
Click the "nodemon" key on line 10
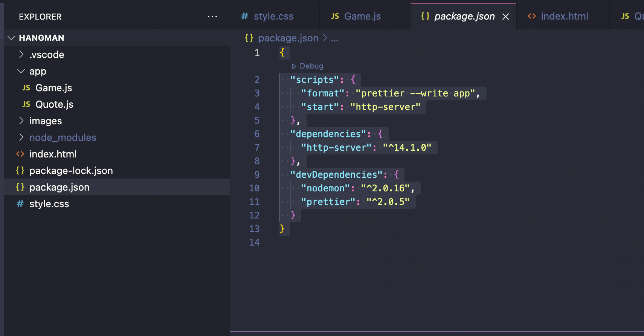[x=325, y=188]
